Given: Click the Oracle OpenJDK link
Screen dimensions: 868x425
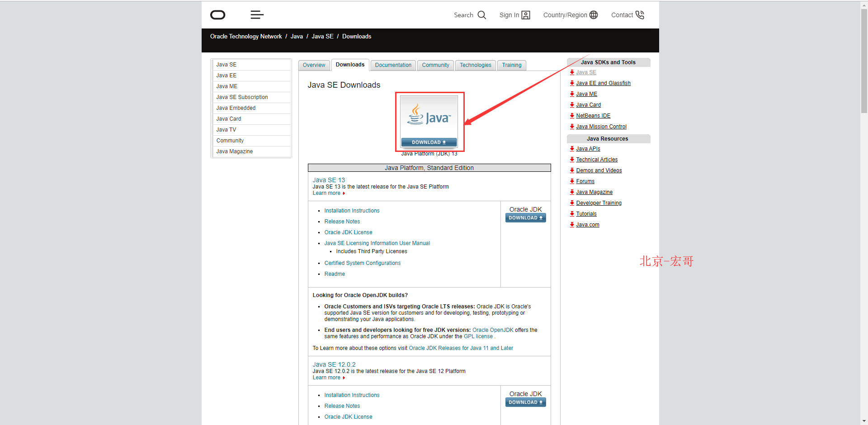Looking at the screenshot, I should click(x=493, y=330).
